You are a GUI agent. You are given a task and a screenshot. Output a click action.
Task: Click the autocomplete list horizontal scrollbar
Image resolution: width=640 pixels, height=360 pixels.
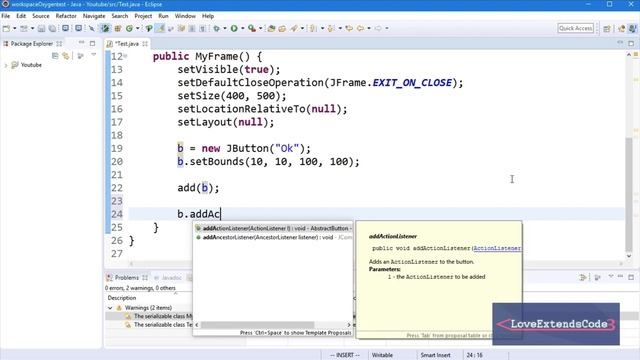pos(258,325)
